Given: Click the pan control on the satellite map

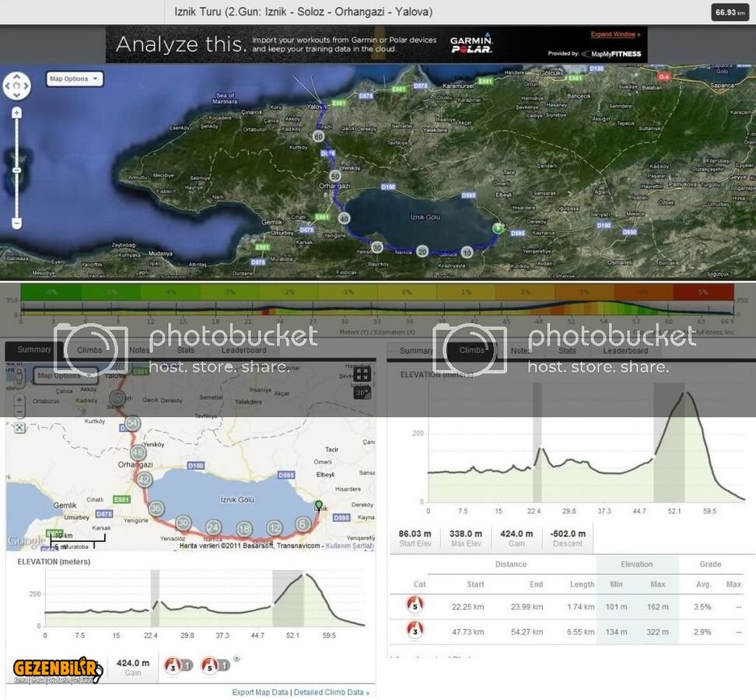Looking at the screenshot, I should [17, 86].
